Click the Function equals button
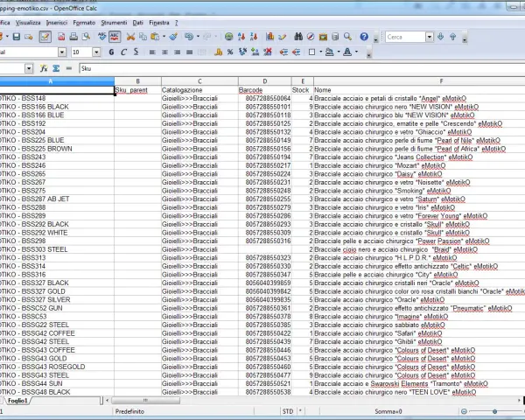Image resolution: width=525 pixels, height=420 pixels. tap(68, 68)
